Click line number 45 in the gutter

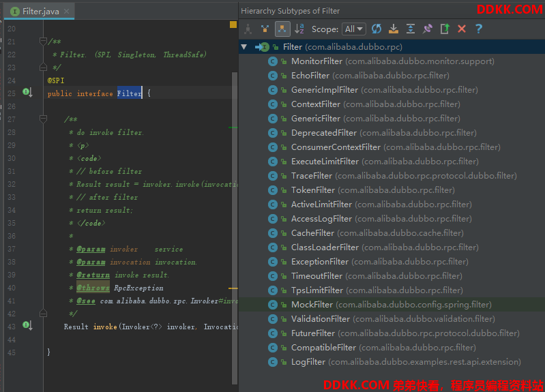pyautogui.click(x=12, y=352)
